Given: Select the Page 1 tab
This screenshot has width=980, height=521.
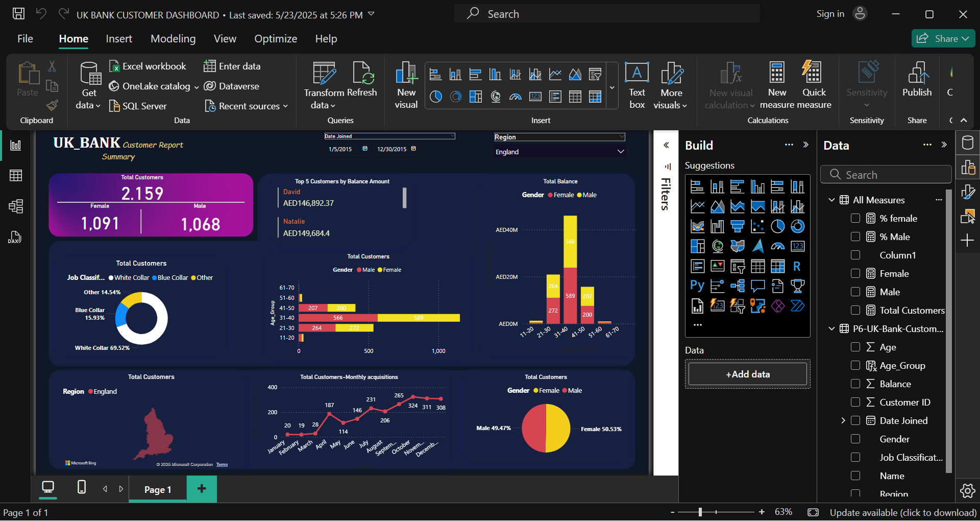Looking at the screenshot, I should point(158,489).
